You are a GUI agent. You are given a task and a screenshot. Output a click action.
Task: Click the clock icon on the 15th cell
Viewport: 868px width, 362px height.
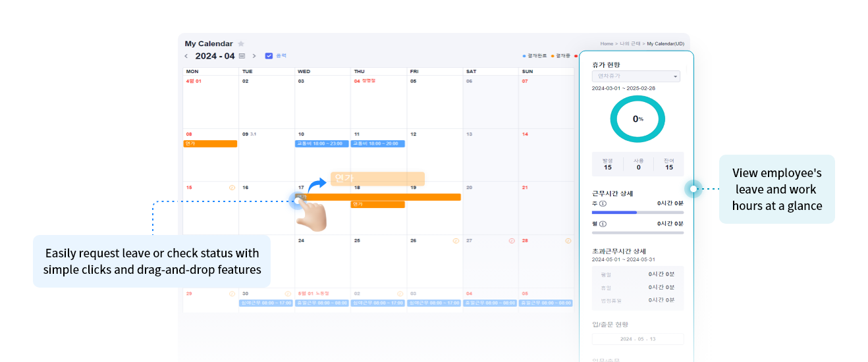[232, 188]
